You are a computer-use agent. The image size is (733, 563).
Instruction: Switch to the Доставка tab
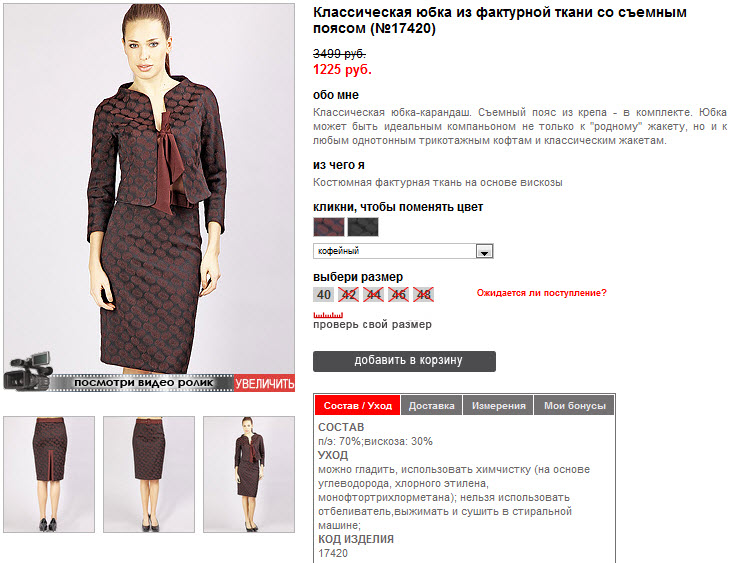[x=431, y=405]
